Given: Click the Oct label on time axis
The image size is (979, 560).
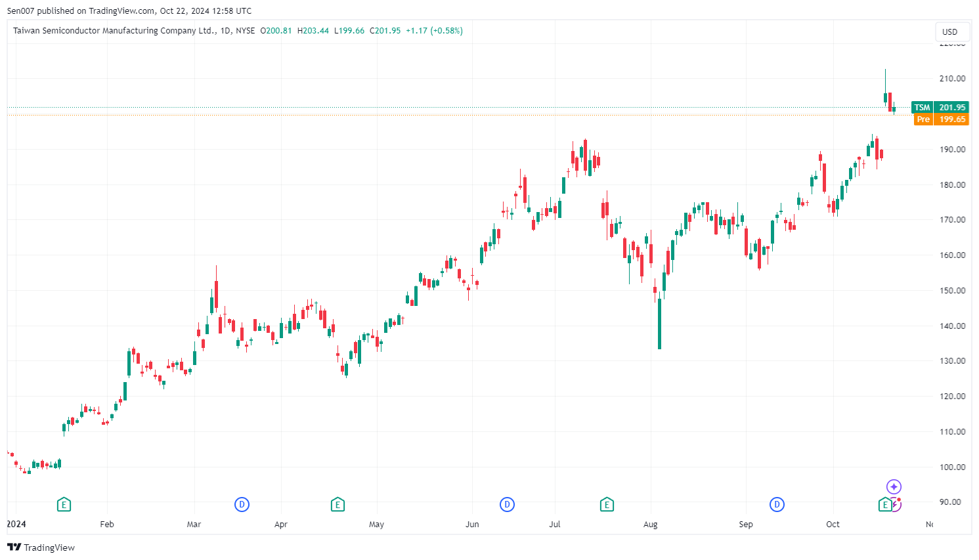Looking at the screenshot, I should (833, 524).
